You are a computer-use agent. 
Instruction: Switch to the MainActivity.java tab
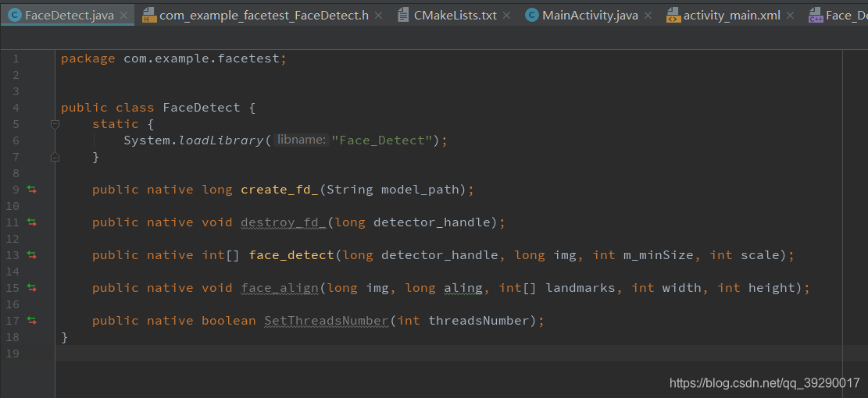click(x=590, y=16)
